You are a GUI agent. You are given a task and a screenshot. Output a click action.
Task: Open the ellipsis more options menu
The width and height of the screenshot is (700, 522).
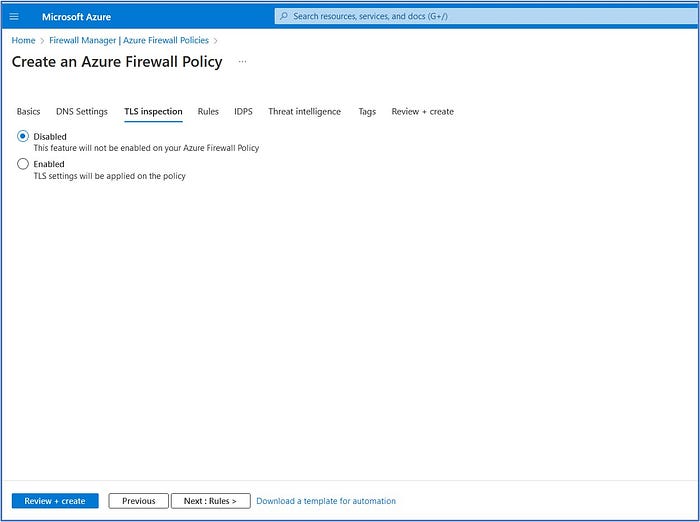pos(242,61)
